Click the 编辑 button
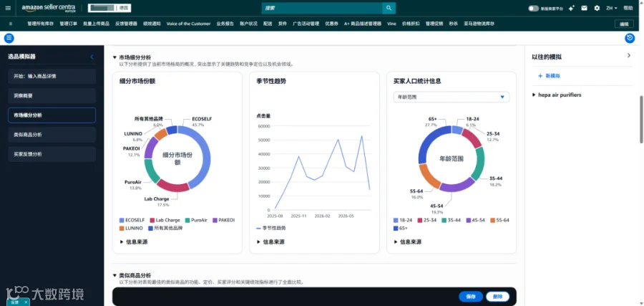The image size is (644, 306). [624, 24]
